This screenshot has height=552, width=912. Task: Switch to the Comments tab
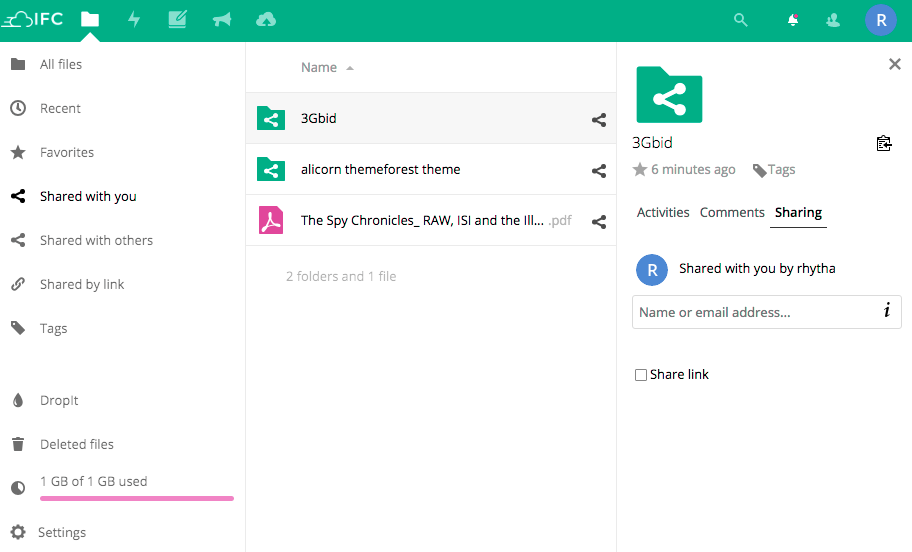pos(732,212)
